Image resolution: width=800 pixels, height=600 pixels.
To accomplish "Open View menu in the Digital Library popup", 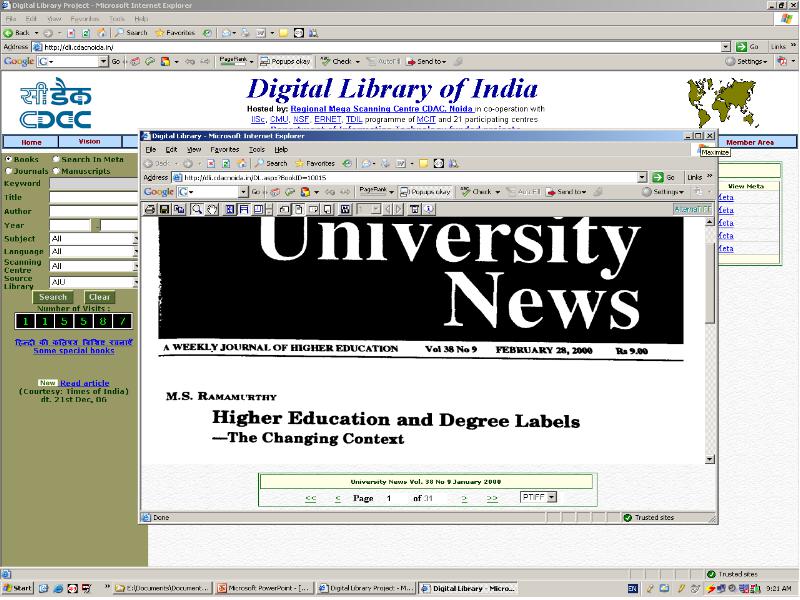I will pos(194,150).
